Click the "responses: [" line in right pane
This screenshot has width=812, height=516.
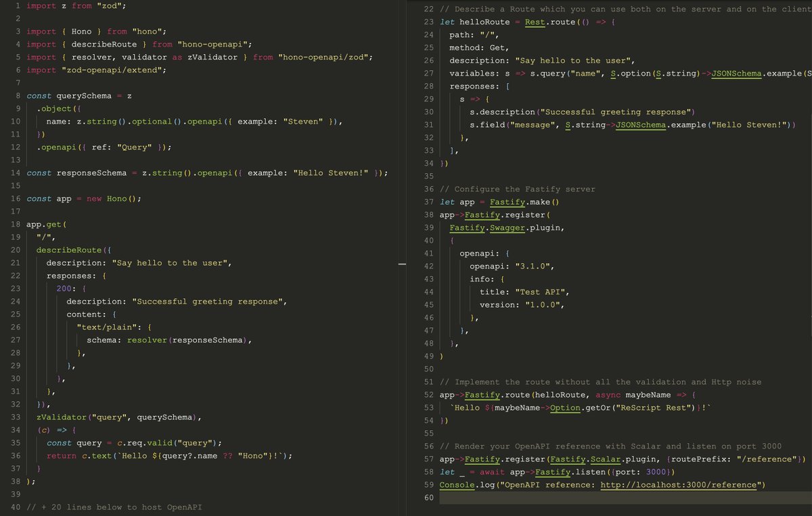[x=479, y=86]
